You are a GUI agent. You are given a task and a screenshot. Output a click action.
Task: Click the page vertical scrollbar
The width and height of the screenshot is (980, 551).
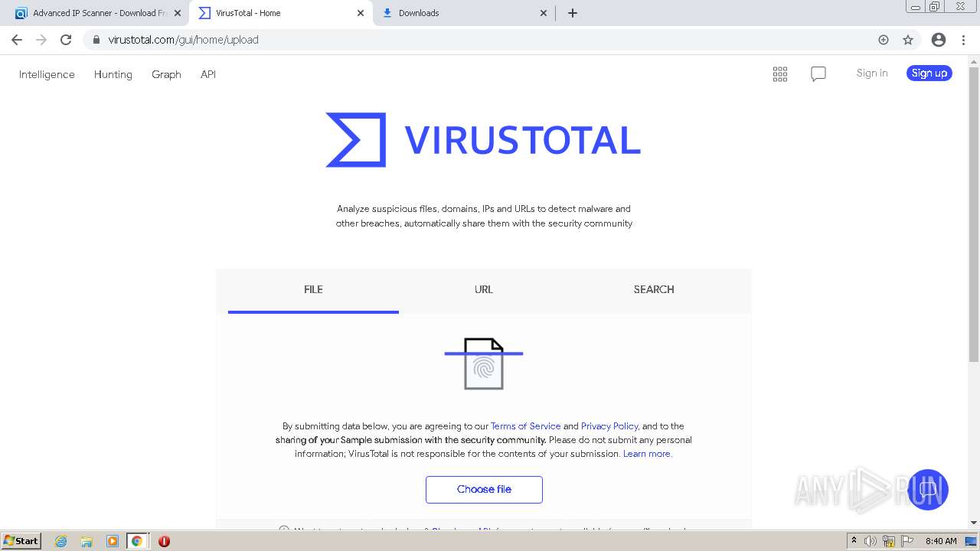pos(974,214)
